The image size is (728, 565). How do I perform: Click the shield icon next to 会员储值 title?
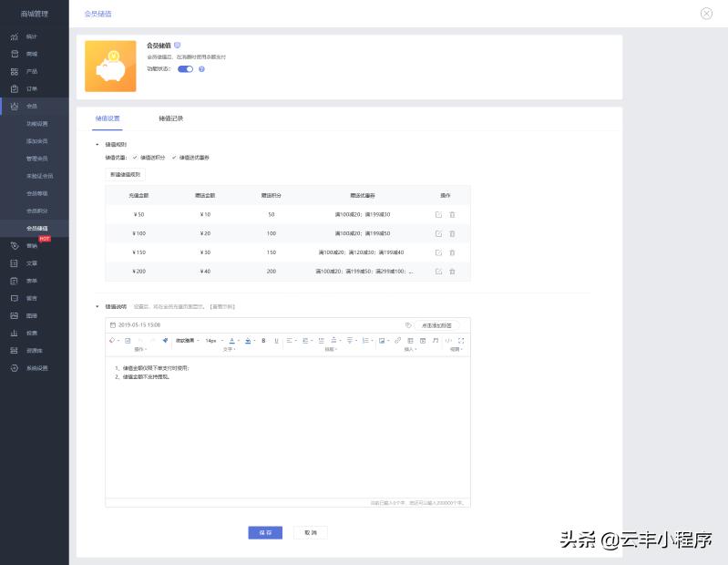click(x=178, y=45)
